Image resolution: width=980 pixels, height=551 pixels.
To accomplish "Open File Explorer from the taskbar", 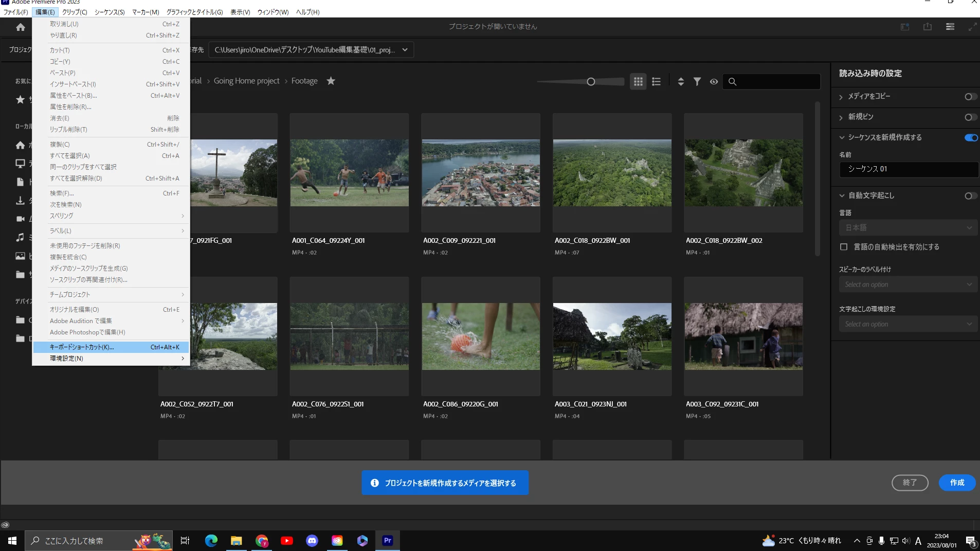I will coord(237,541).
